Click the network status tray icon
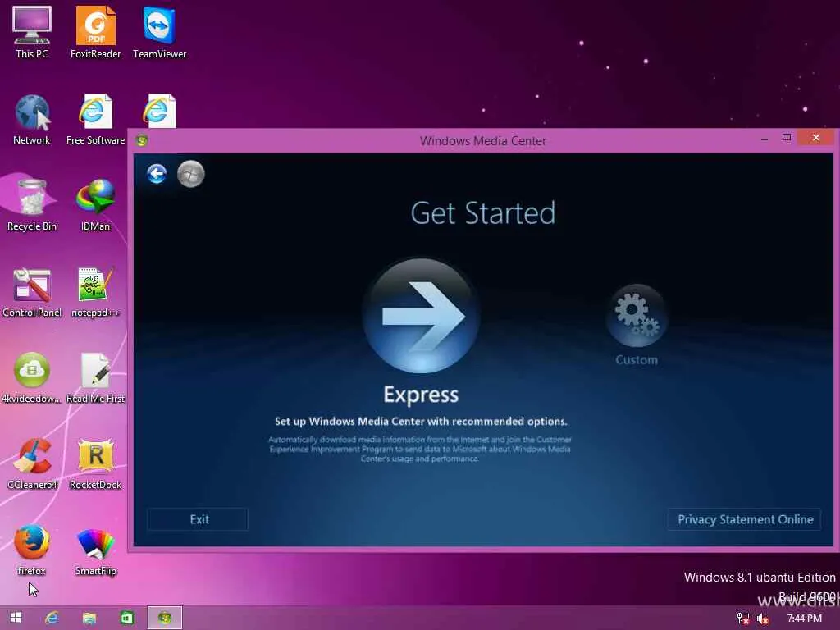The width and height of the screenshot is (840, 630). pyautogui.click(x=743, y=619)
